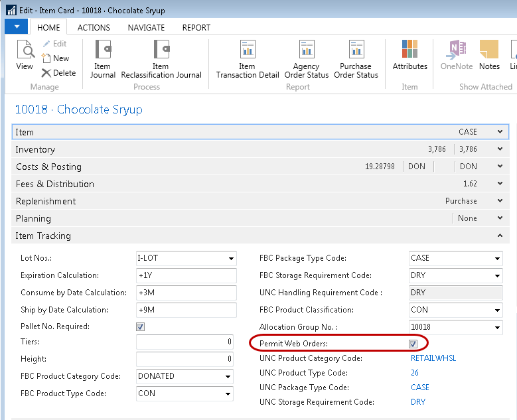Follow the RETAILWHSL product category link
517x420 pixels.
point(433,358)
